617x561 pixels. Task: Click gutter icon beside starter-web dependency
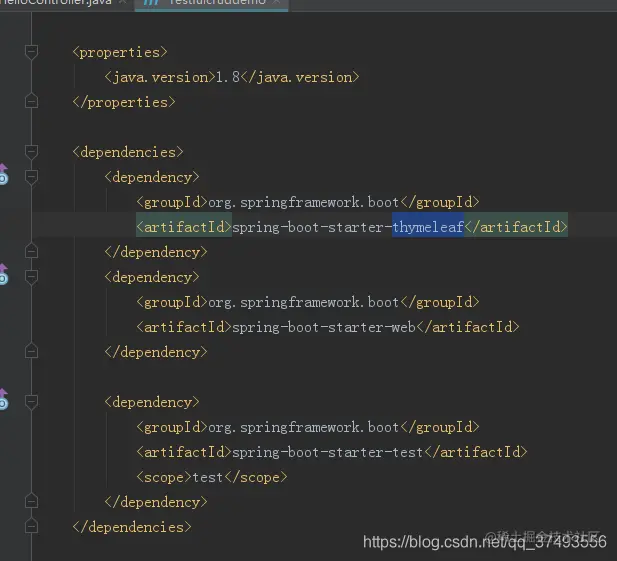pyautogui.click(x=3, y=274)
